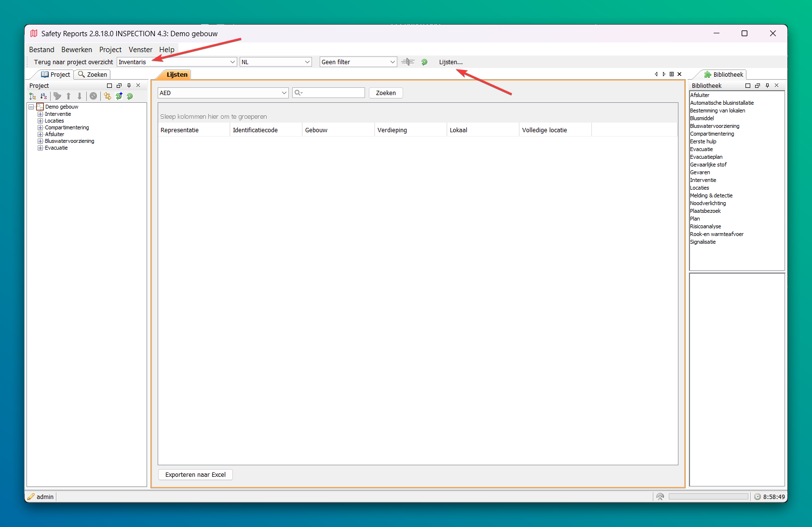Click Terug naar project overzicht

click(x=73, y=62)
